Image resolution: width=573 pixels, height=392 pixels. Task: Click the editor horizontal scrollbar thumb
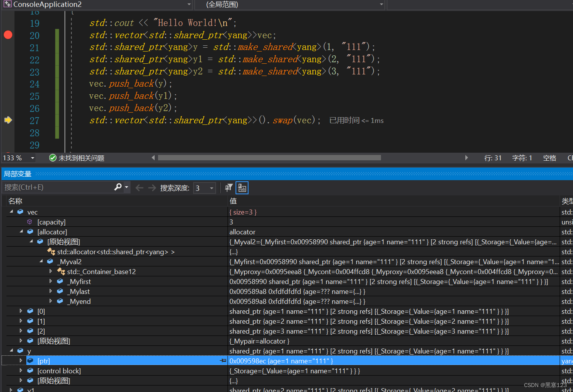point(270,158)
